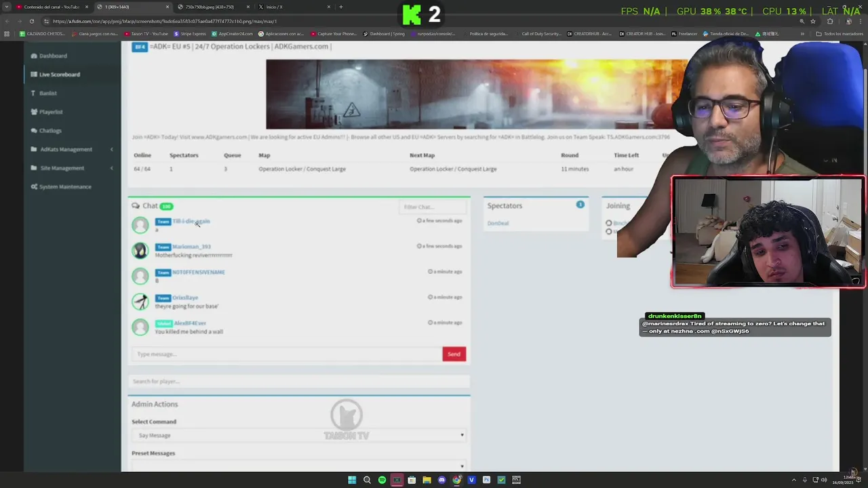Open the Windows Start menu
The image size is (868, 488).
[352, 480]
